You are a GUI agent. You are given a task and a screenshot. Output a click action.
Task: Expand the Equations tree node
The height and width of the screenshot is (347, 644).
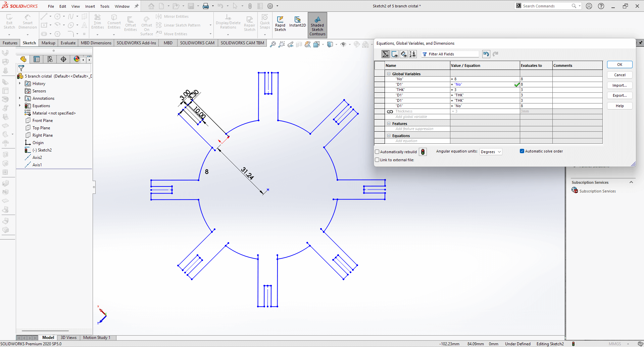tap(20, 105)
